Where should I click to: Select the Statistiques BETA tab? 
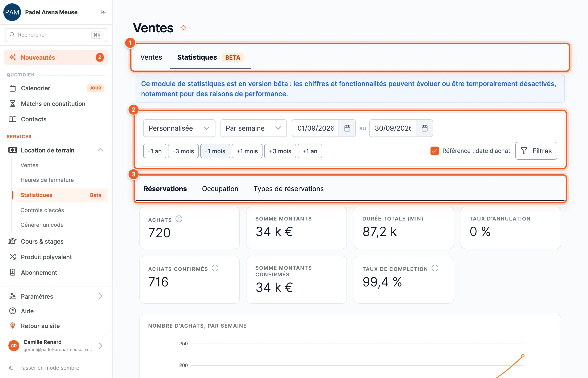pos(210,58)
